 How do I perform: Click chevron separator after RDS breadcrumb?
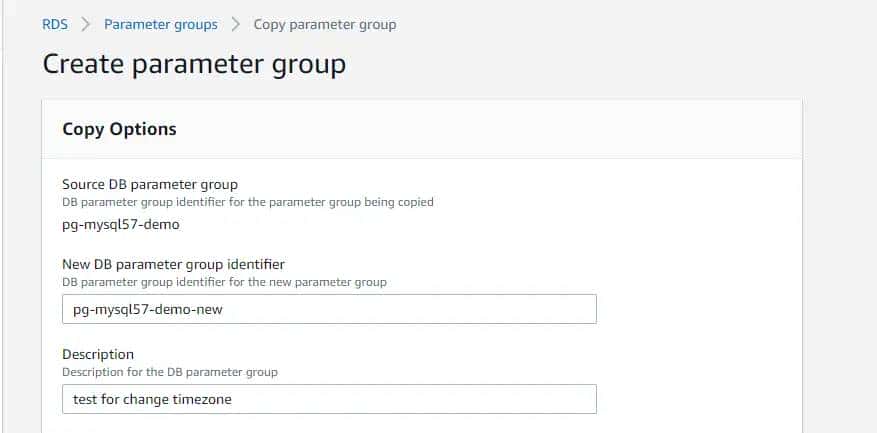tap(86, 24)
